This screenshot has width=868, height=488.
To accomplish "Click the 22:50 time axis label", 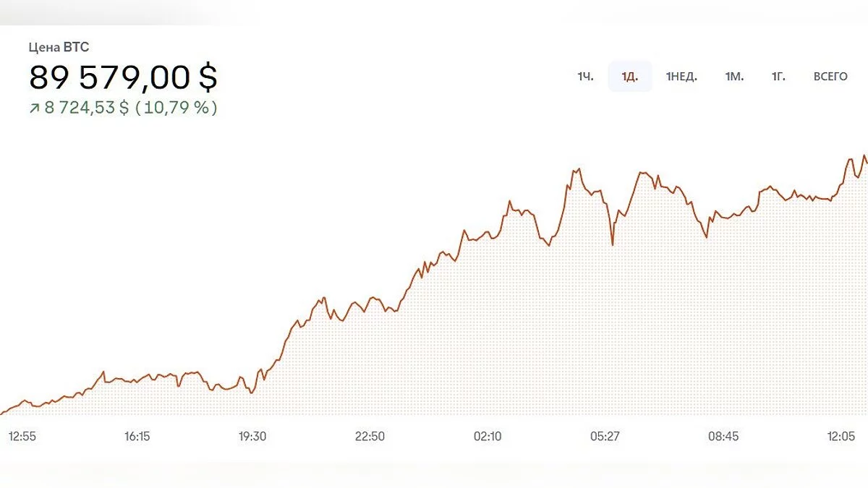I will point(370,436).
